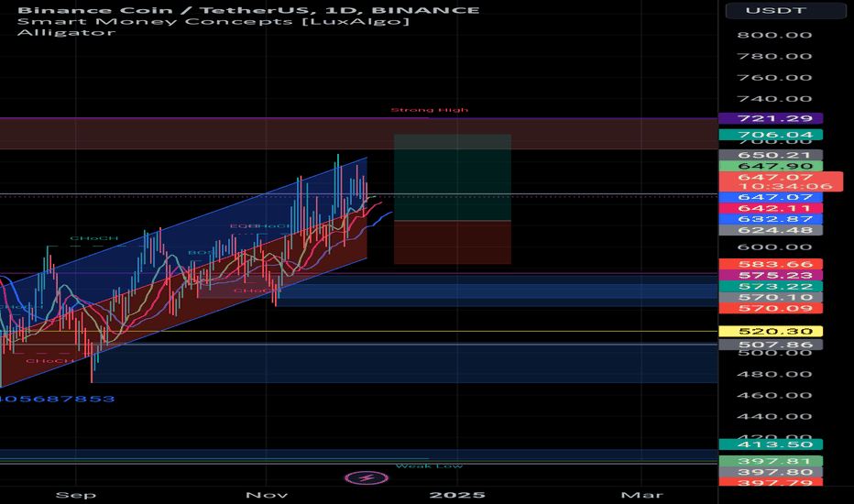Click the Nov label on the time axis

[x=267, y=495]
